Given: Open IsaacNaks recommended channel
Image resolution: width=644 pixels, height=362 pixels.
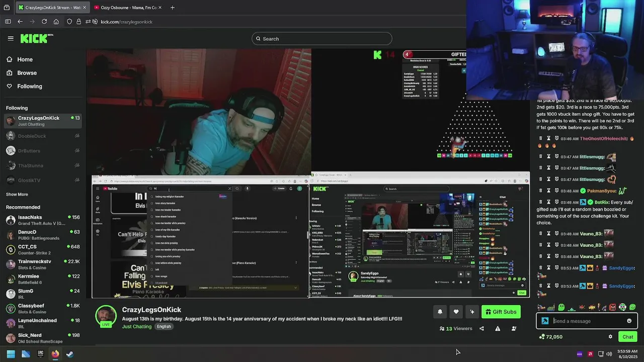Looking at the screenshot, I should 43,220.
